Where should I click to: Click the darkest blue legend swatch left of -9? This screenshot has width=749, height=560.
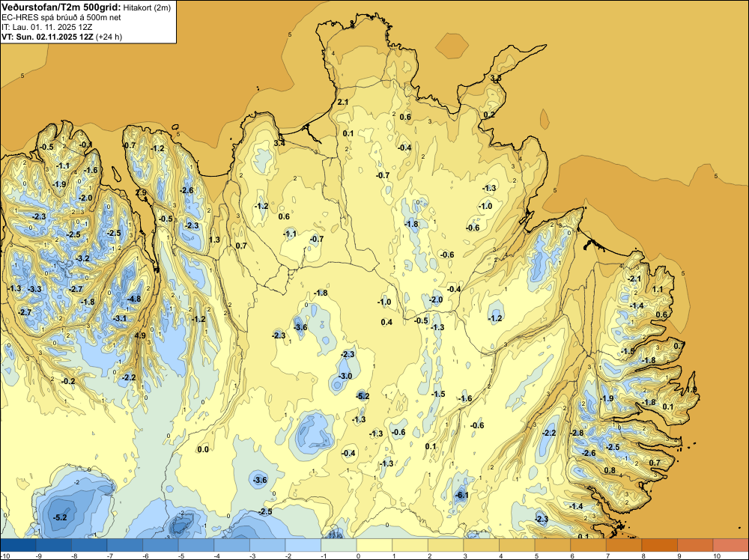coord(18,545)
